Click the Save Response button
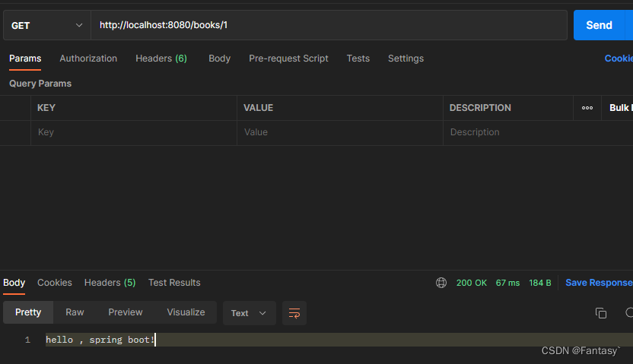633x364 pixels. 599,283
